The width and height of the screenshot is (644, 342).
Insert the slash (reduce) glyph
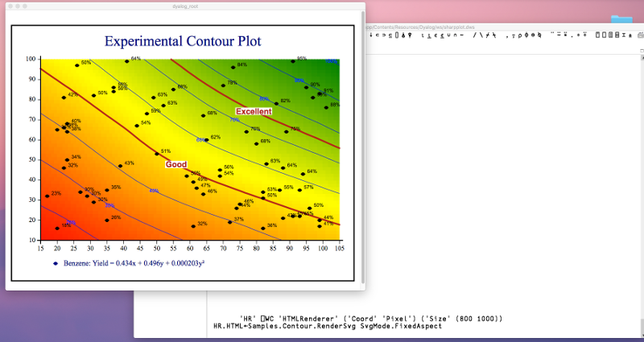(475, 35)
